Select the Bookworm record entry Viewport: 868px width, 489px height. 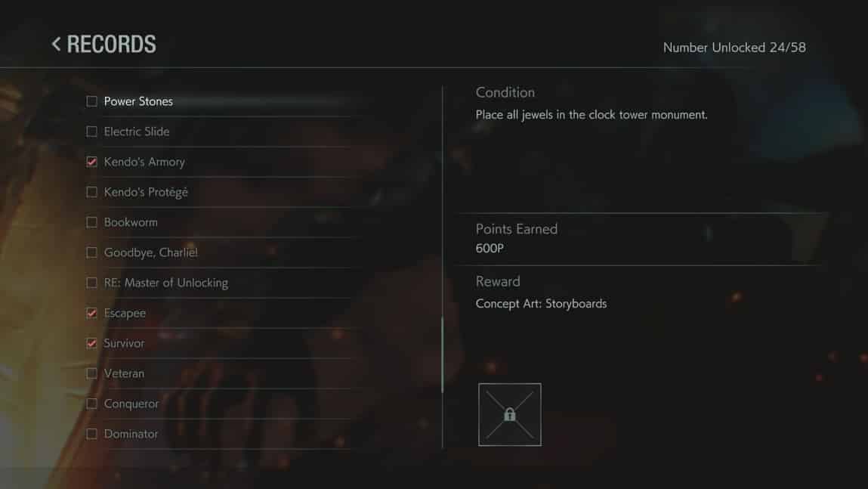tap(218, 222)
